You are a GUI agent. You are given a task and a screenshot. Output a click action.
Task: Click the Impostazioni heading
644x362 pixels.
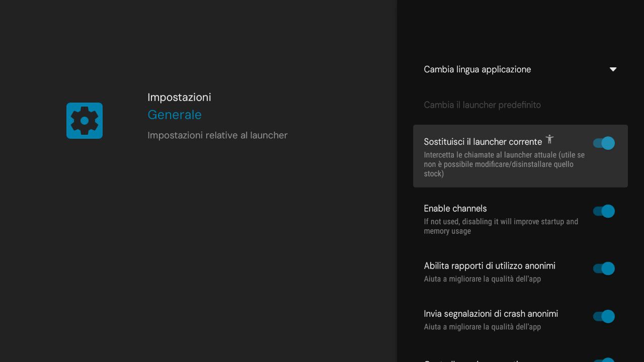(x=179, y=98)
